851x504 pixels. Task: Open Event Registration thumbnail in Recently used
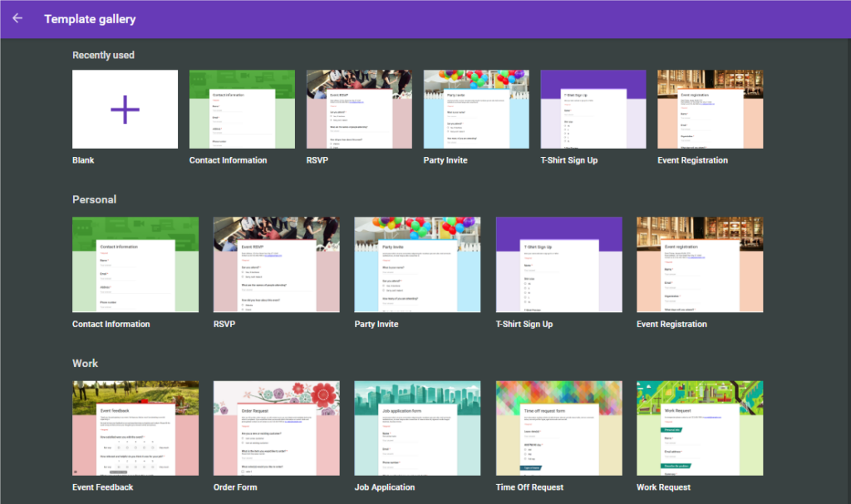710,109
